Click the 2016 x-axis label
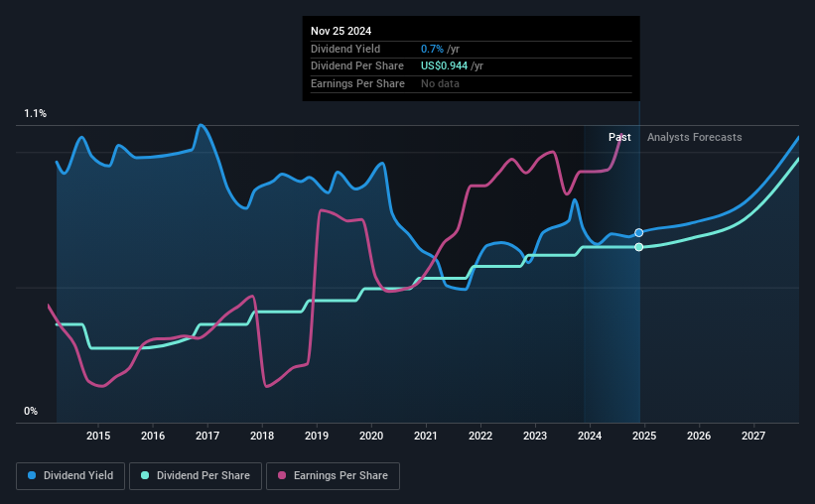Screen dimensions: 815x504 coord(153,436)
